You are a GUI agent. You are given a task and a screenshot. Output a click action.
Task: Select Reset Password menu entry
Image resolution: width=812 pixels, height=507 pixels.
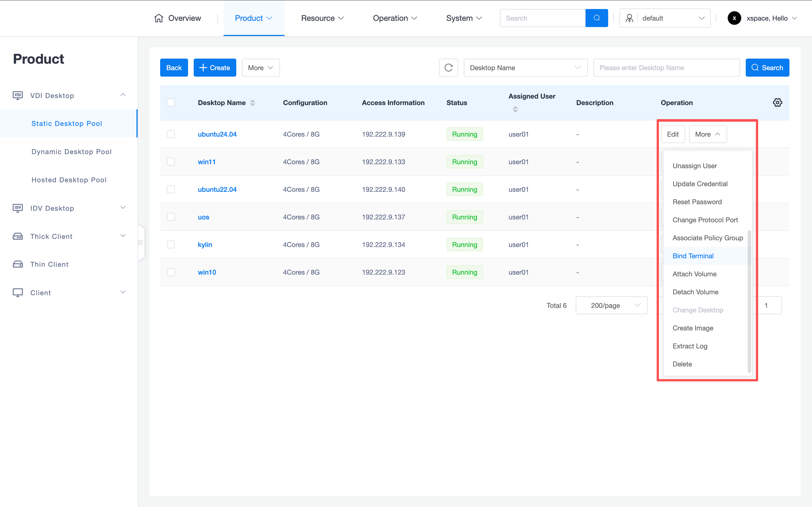pos(697,202)
